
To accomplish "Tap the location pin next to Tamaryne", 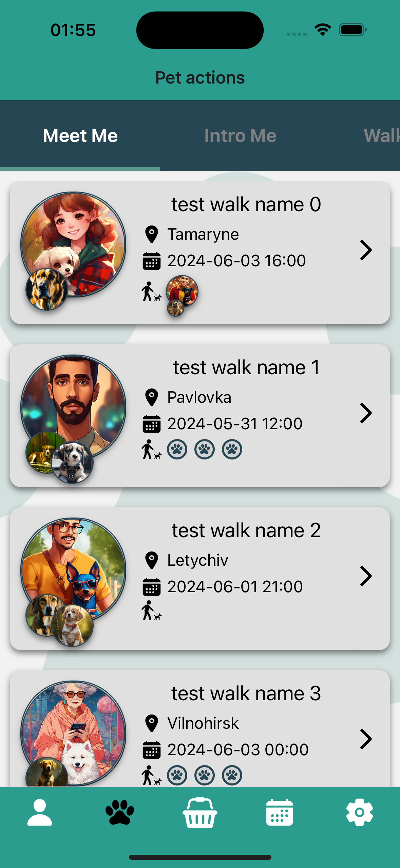I will (x=152, y=234).
